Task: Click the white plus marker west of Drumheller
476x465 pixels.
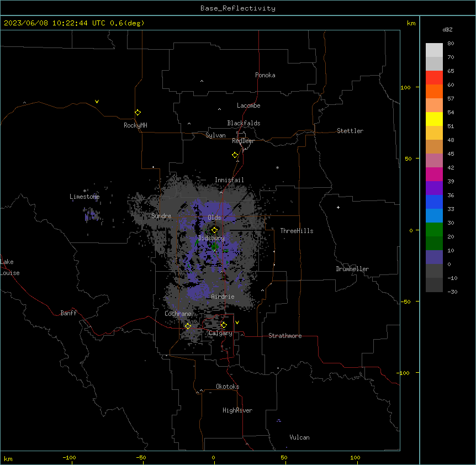Action: click(338, 207)
